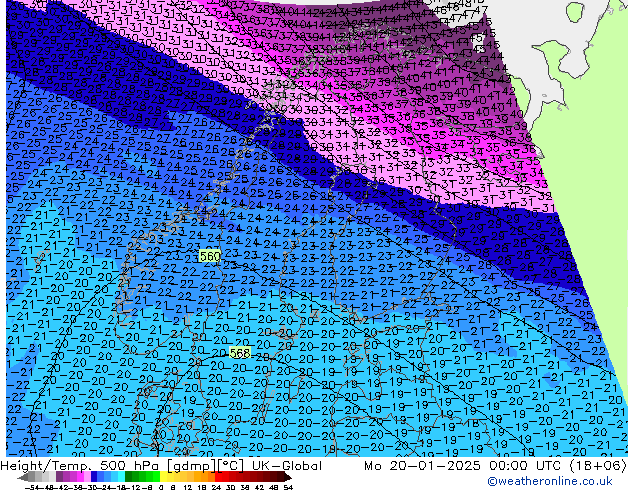634x490 pixels.
Task: Click the 'Height/Temp. 500 hPa' title text
Action: tap(80, 466)
